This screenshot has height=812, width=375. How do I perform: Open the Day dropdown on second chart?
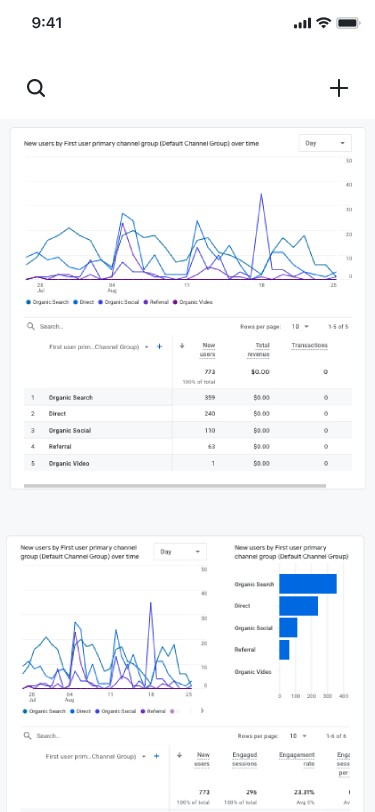[x=180, y=552]
